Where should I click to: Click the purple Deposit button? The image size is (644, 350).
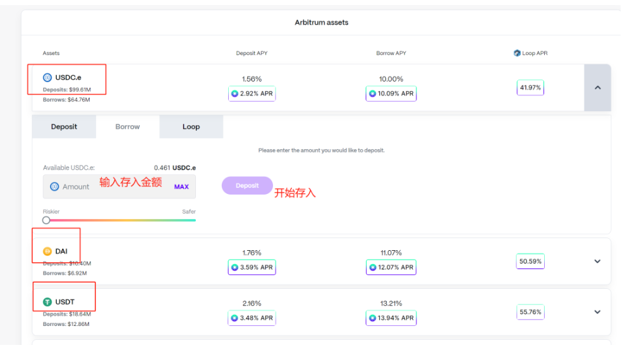point(247,186)
